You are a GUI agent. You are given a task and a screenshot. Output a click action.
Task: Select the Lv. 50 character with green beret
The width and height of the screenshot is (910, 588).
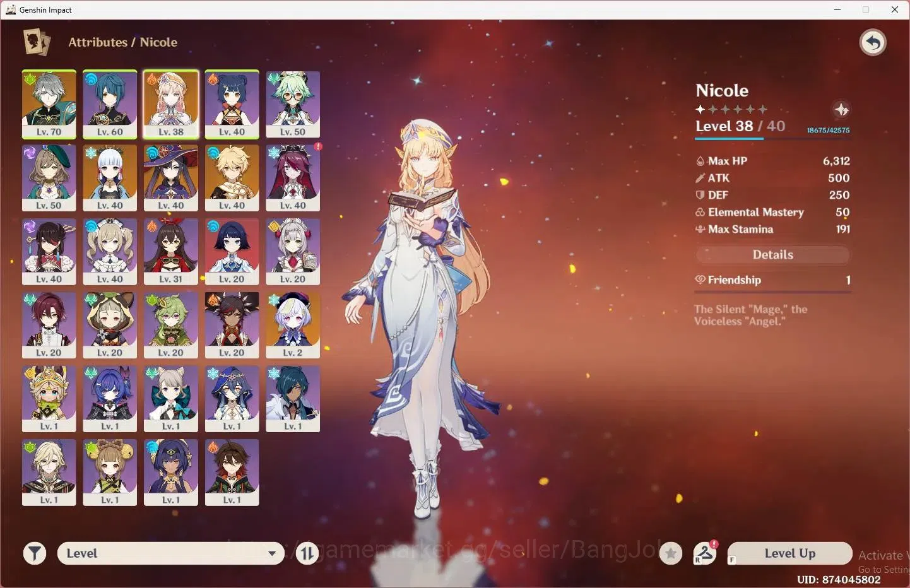tap(49, 178)
